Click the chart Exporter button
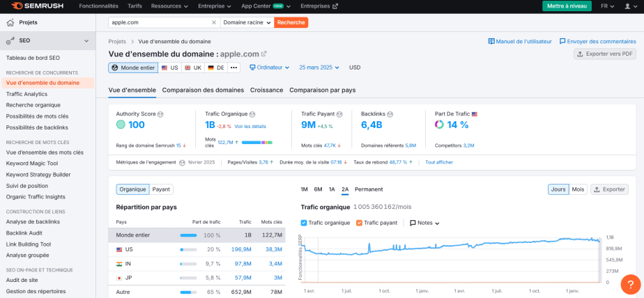The image size is (644, 298). point(609,189)
